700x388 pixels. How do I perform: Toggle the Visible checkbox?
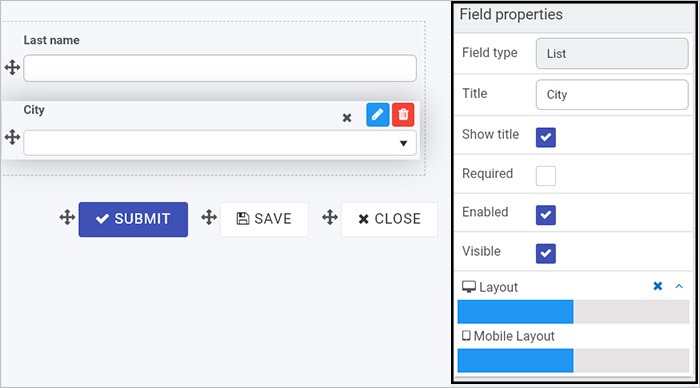click(x=546, y=254)
